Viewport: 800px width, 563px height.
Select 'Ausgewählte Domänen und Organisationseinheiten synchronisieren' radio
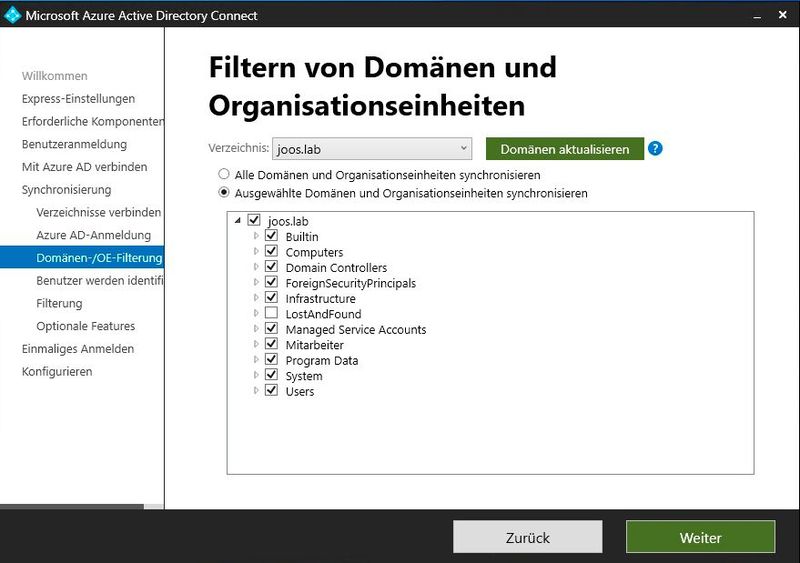(x=223, y=192)
